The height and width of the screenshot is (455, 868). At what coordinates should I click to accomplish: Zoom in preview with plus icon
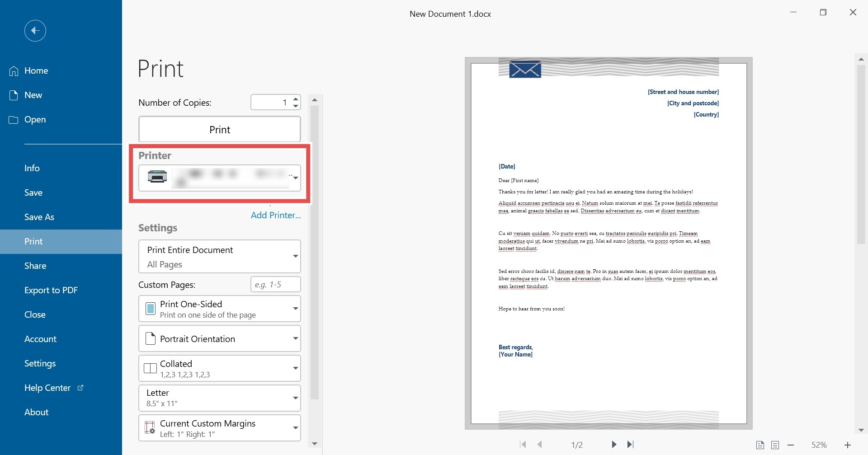(x=848, y=445)
